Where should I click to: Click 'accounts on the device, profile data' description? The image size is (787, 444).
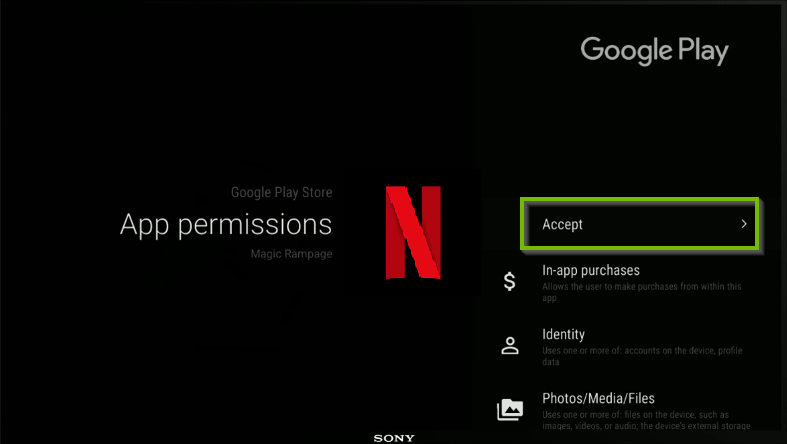click(x=642, y=356)
